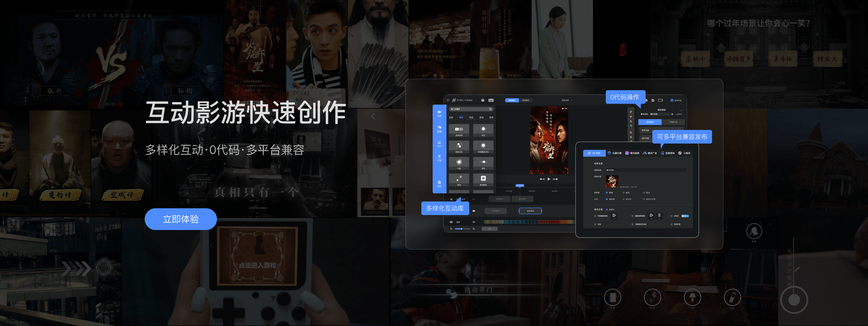This screenshot has height=326, width=868.
Task: Select the 蓝光 quality radio
Action: coord(644,193)
